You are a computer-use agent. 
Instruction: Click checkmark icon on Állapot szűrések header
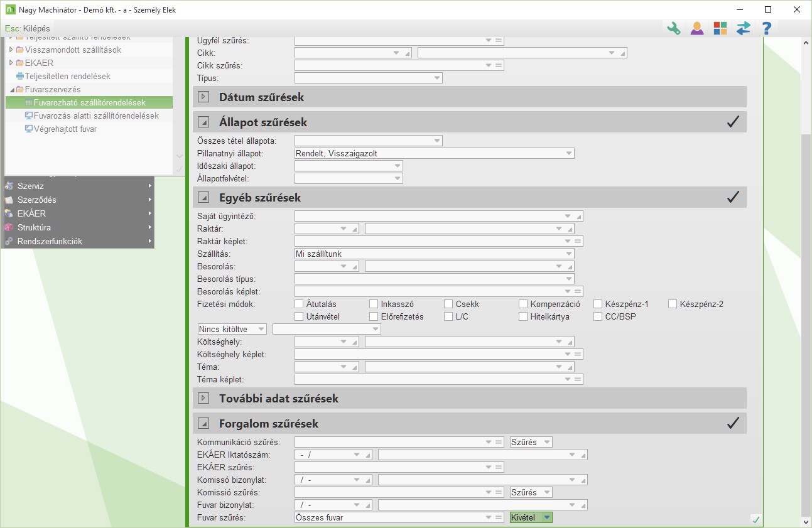[732, 122]
